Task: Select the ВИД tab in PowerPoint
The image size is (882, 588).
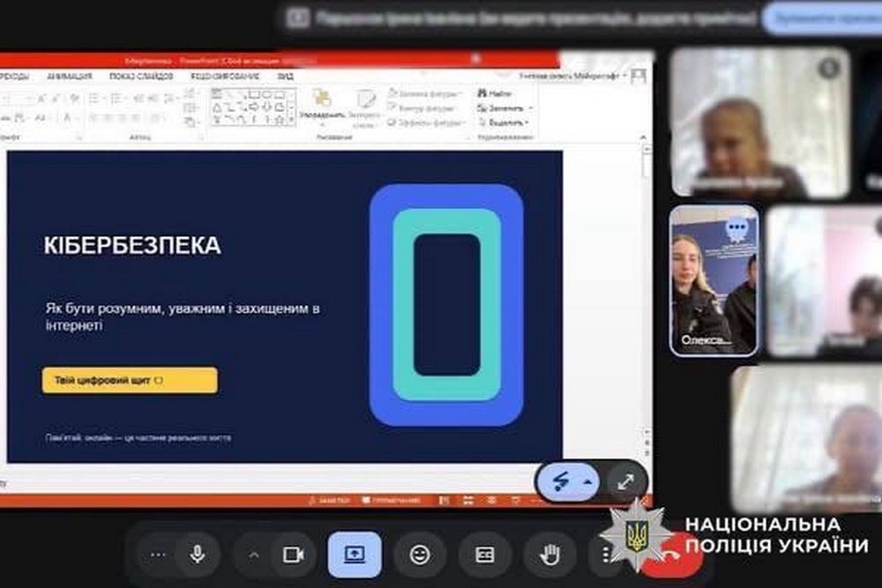Action: click(x=285, y=77)
